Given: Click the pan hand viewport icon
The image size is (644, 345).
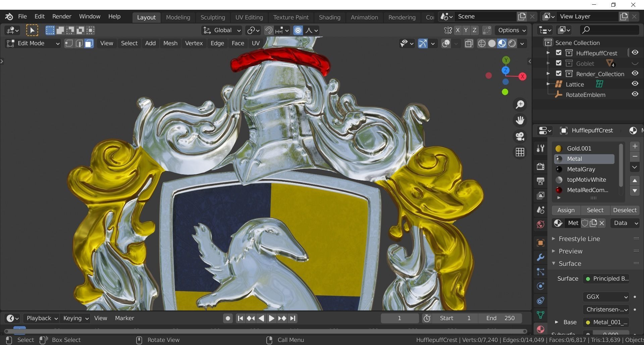Looking at the screenshot, I should click(520, 120).
